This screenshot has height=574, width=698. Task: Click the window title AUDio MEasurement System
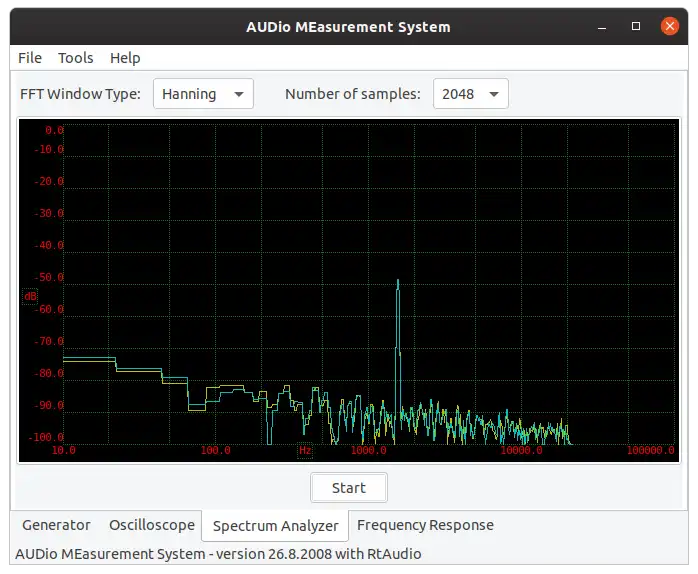(x=349, y=27)
